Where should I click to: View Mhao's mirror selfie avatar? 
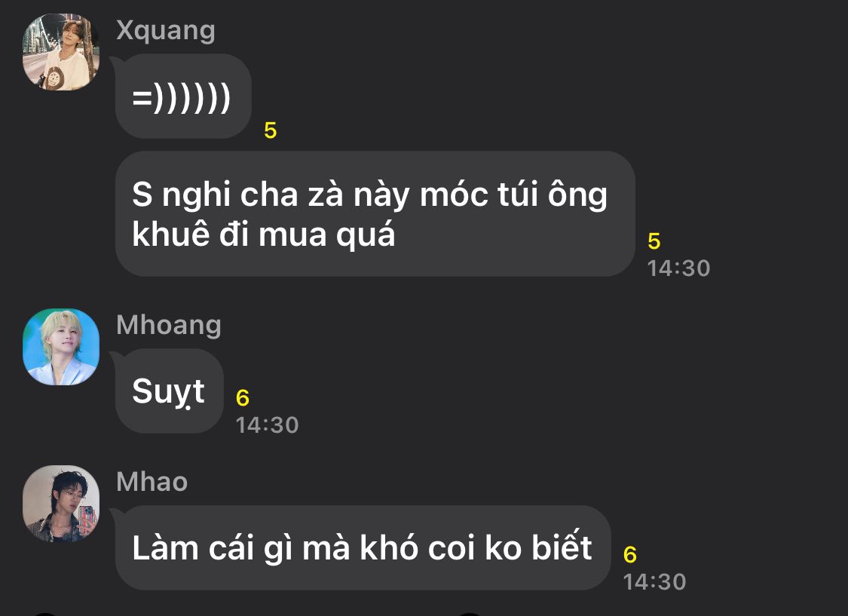[x=61, y=504]
